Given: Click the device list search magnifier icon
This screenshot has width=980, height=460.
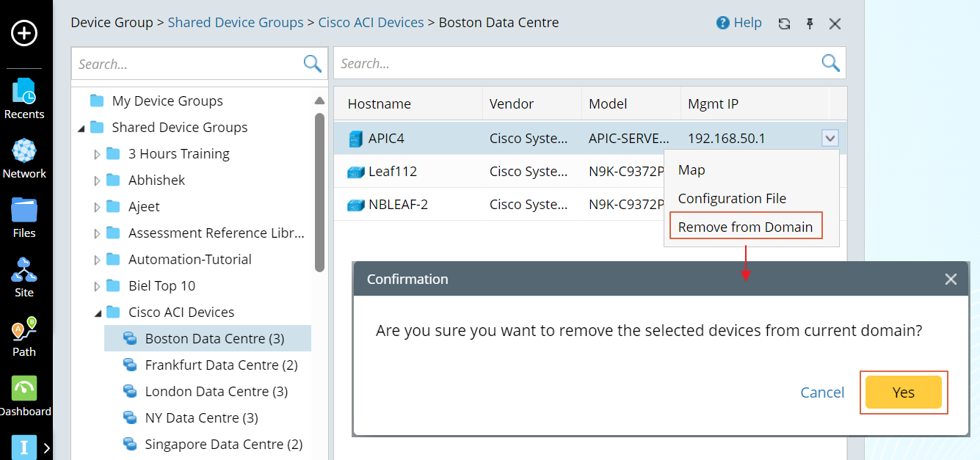Looking at the screenshot, I should pos(830,63).
